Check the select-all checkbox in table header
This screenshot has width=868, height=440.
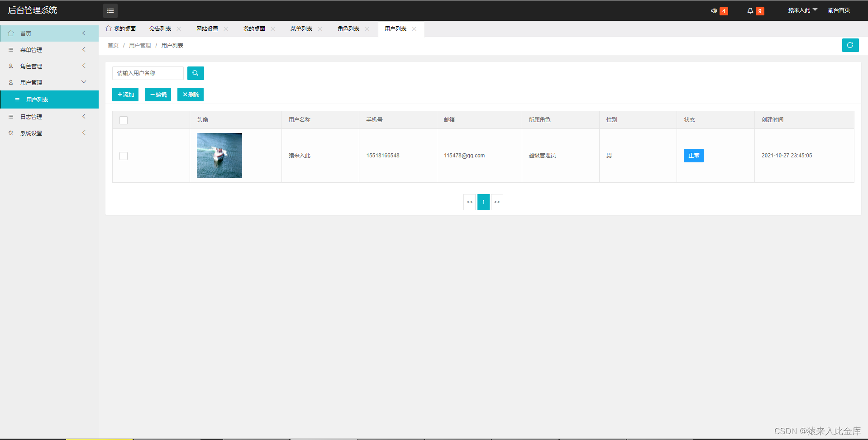click(x=123, y=120)
